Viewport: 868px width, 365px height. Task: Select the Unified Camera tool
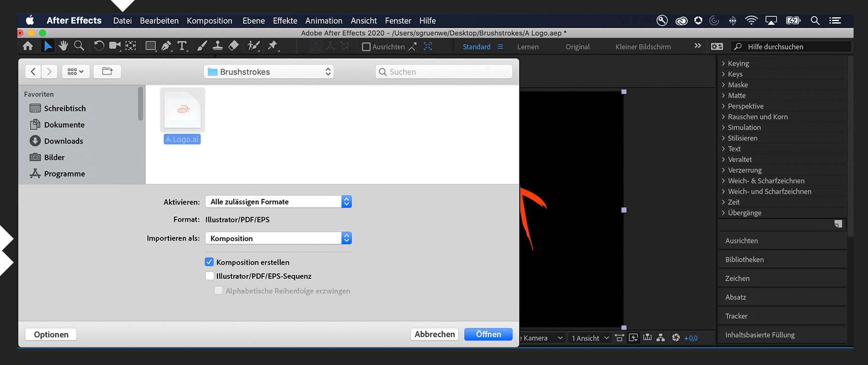click(115, 46)
